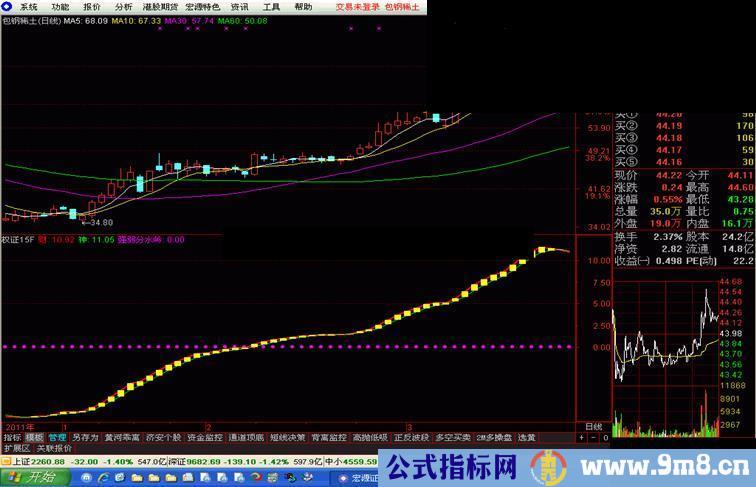Select the 管理 tab in indicator bar

point(57,437)
